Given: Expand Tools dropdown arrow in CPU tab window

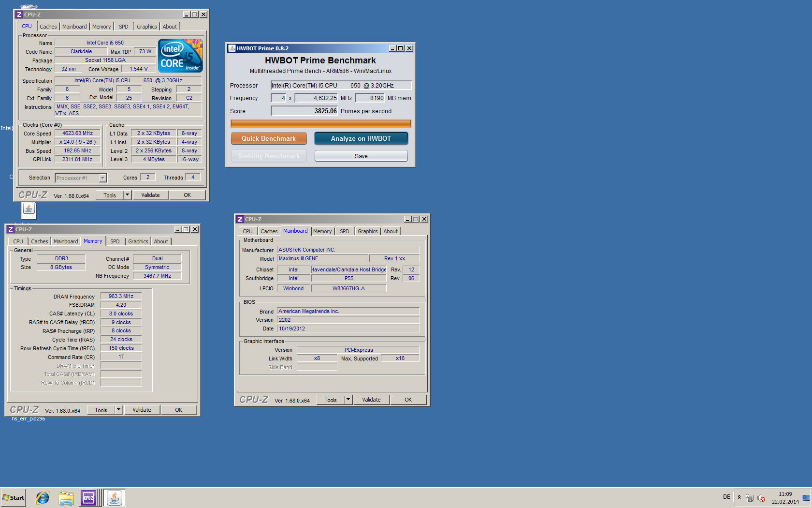Looking at the screenshot, I should click(128, 195).
